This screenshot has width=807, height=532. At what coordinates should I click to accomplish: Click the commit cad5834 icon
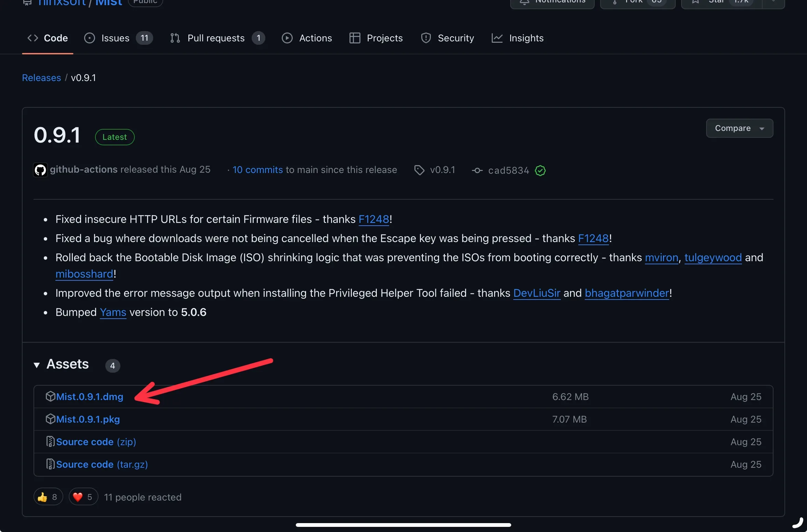point(477,170)
